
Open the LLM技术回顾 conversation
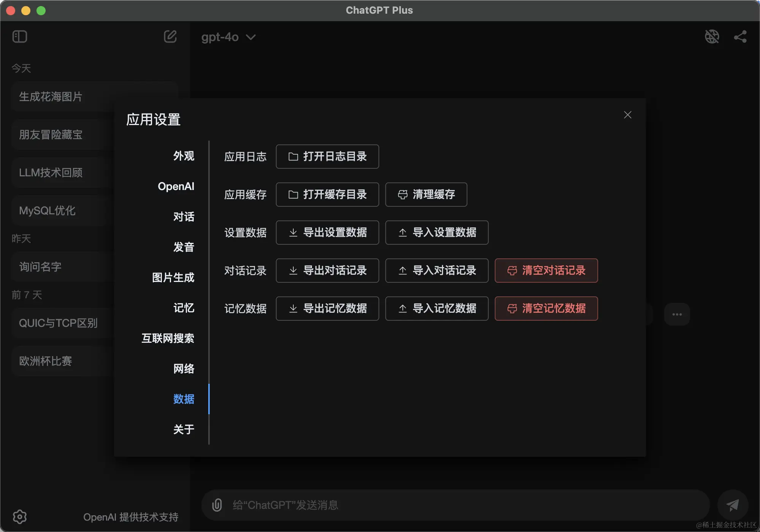tap(51, 173)
